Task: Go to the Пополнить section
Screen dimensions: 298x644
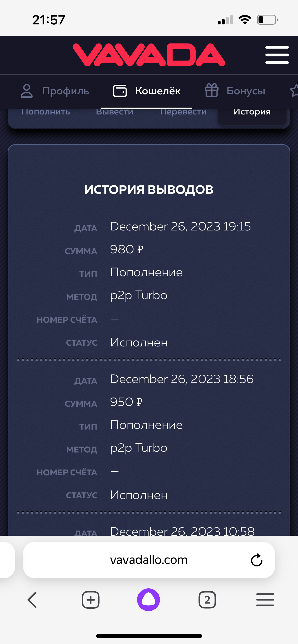Action: click(46, 112)
